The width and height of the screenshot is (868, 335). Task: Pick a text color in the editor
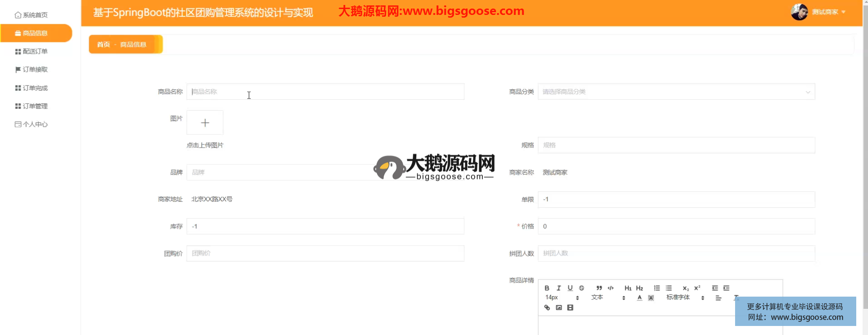pyautogui.click(x=639, y=298)
